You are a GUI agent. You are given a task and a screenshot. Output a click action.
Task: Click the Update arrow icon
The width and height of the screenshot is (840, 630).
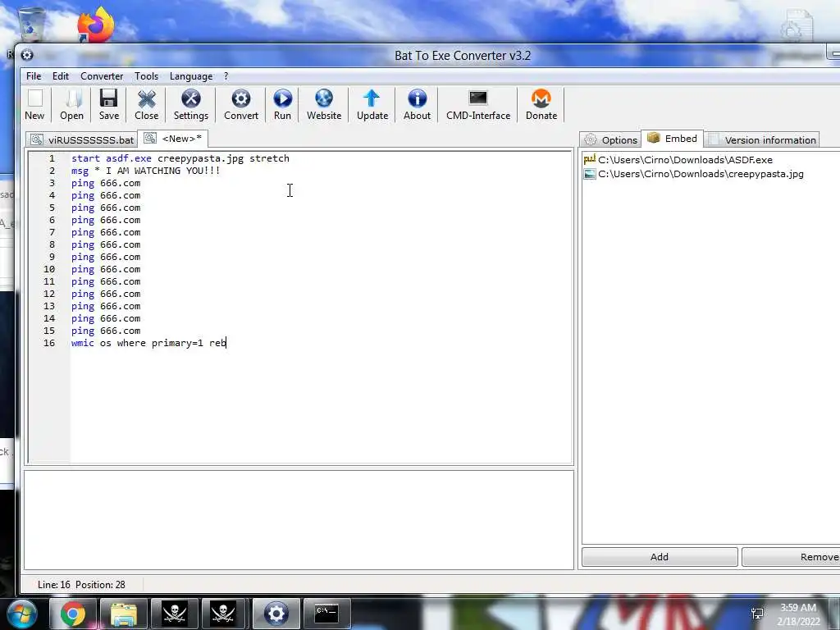click(x=372, y=105)
